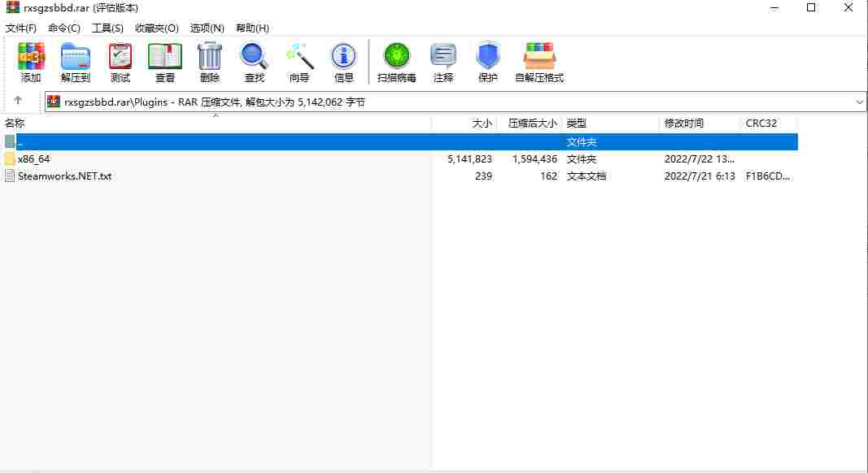Expand the address path dropdown arrow

coord(859,102)
